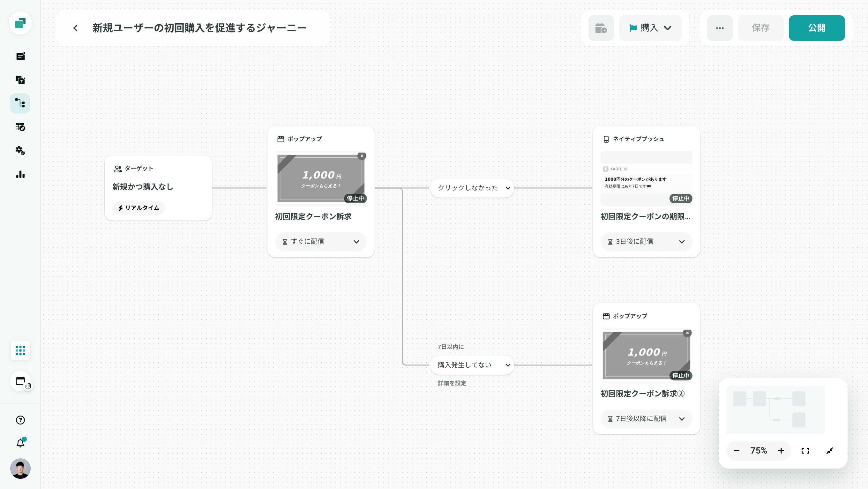Open the notifications bell icon
Screen dimensions: 868x489
(20, 443)
